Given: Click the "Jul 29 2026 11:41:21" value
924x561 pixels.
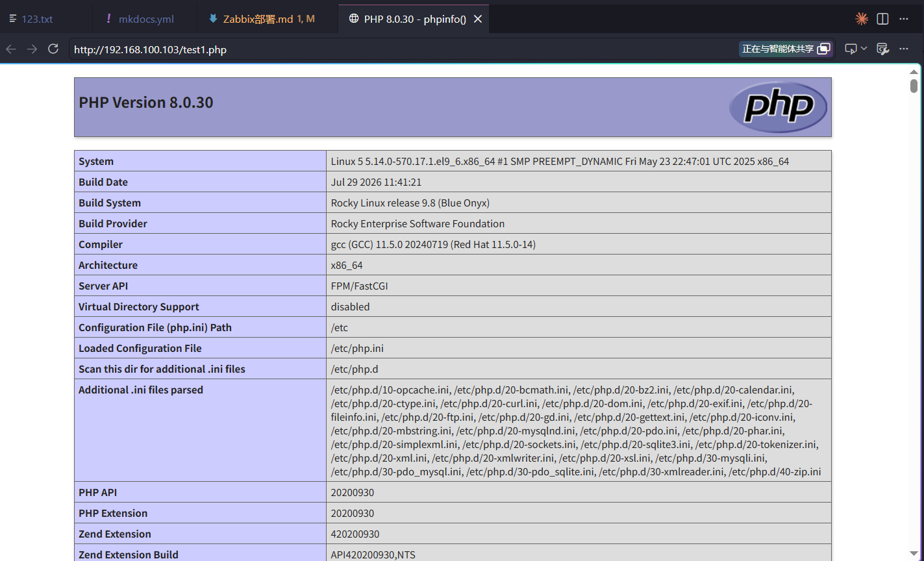Looking at the screenshot, I should click(376, 182).
